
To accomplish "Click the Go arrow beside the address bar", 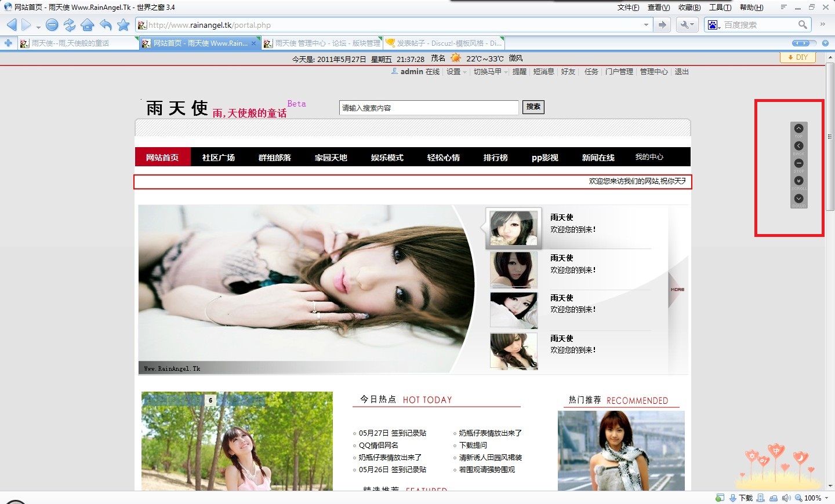I will (x=662, y=24).
